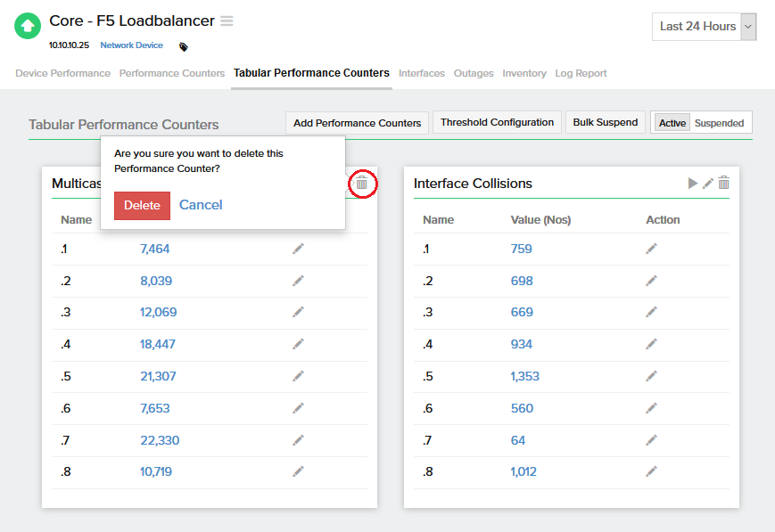Click the green device status up-arrow icon

[x=28, y=26]
